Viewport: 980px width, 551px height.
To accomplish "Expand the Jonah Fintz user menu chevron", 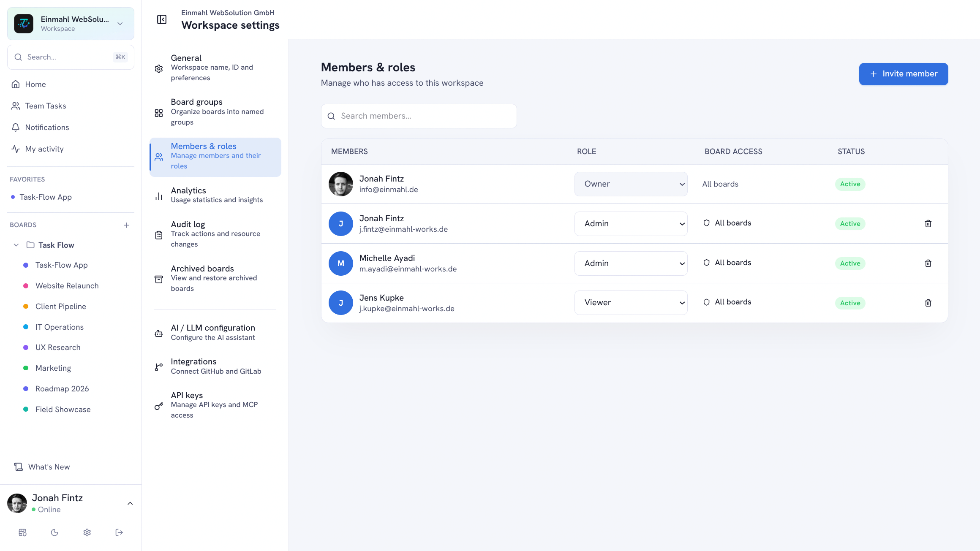I will pyautogui.click(x=130, y=503).
